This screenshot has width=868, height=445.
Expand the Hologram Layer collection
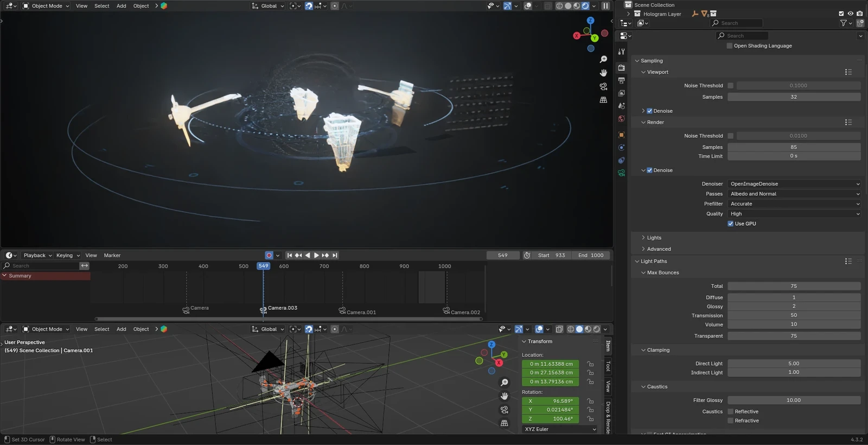628,14
